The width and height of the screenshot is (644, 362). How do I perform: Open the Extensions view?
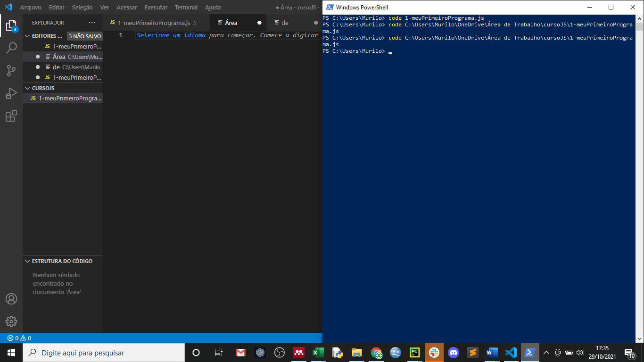click(11, 116)
